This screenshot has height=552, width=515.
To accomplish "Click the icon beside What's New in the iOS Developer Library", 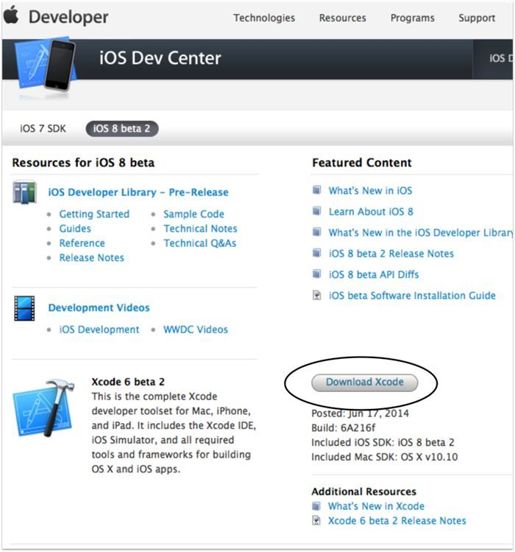I will click(317, 232).
